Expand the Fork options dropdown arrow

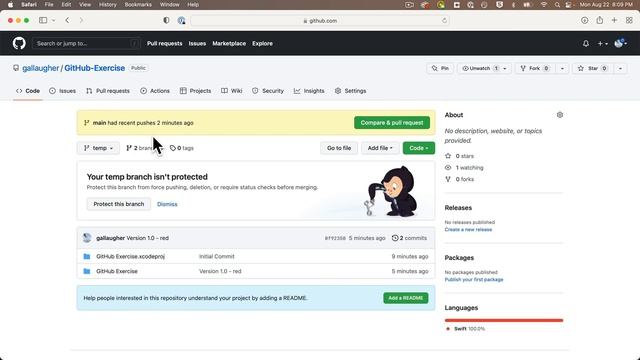coord(562,68)
